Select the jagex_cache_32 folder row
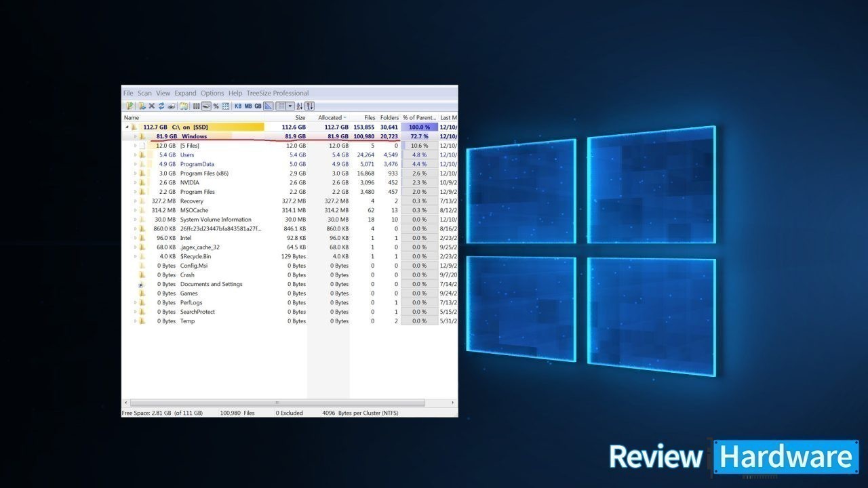This screenshot has width=868, height=488. pos(290,247)
